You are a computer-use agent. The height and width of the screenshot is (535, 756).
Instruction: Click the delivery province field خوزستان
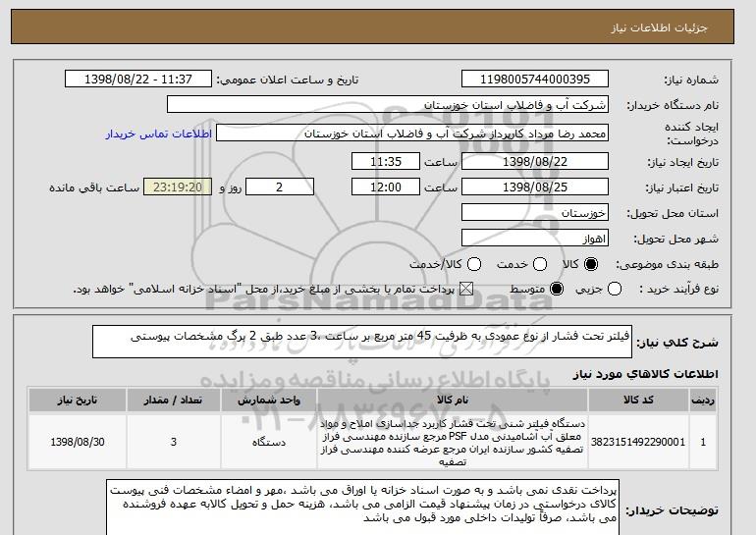point(535,212)
